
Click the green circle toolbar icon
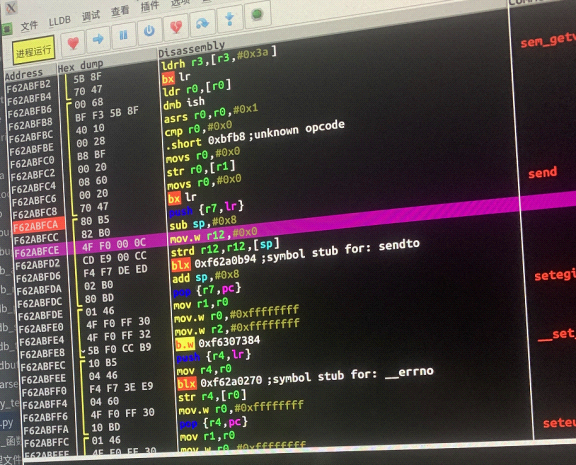click(257, 14)
